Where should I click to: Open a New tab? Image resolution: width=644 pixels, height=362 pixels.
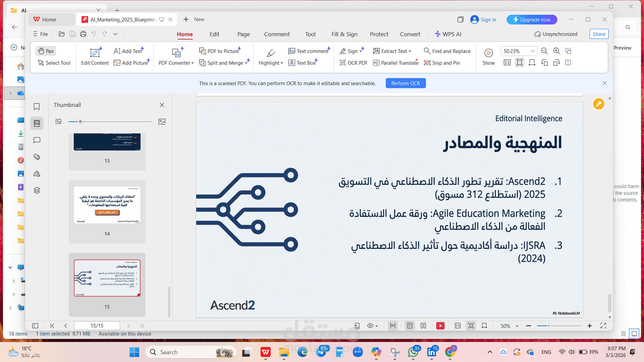[x=194, y=19]
